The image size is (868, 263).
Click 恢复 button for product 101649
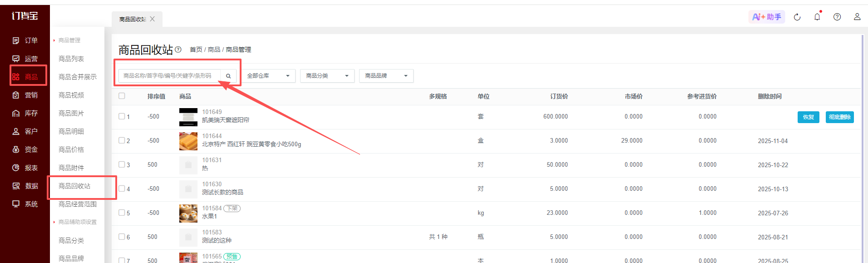(x=809, y=117)
